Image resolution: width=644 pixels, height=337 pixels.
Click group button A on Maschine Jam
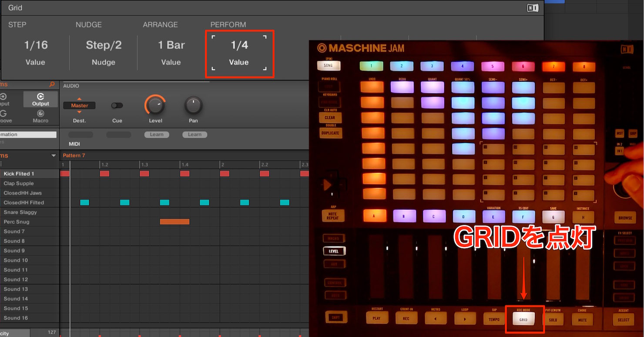374,216
